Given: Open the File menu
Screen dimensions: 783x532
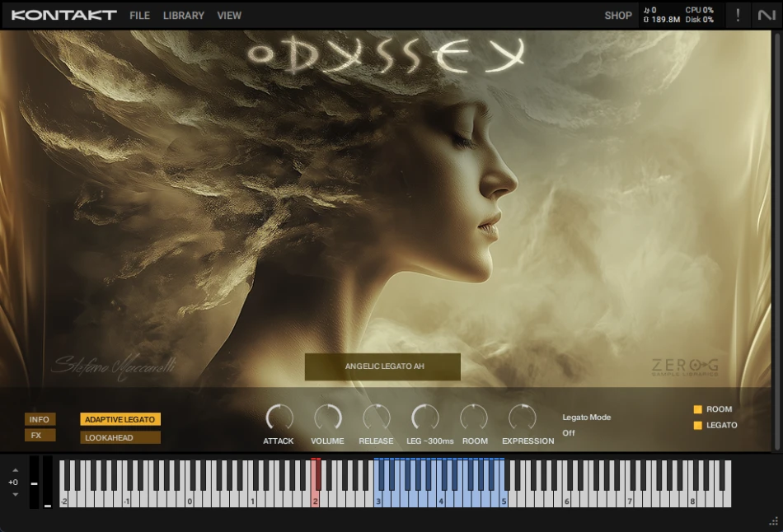Looking at the screenshot, I should click(139, 15).
